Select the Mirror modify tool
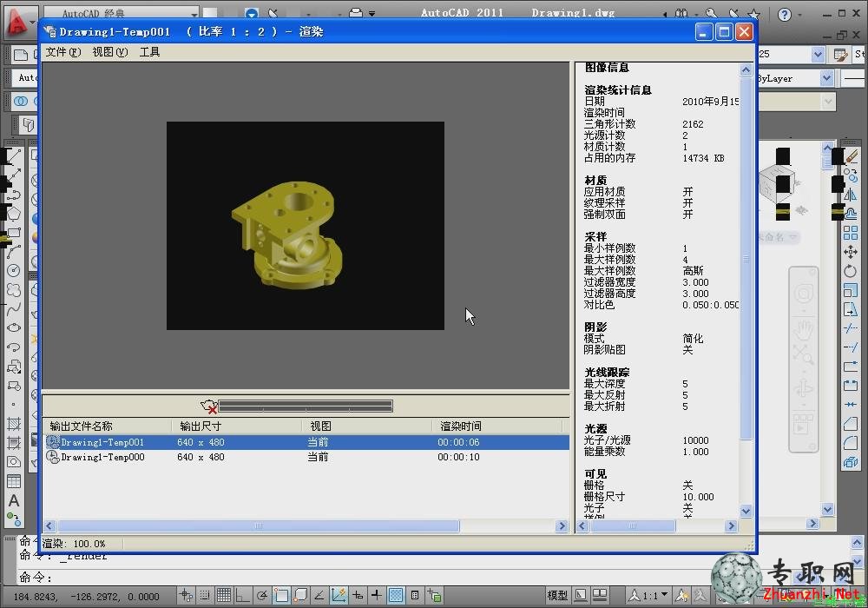Viewport: 868px width, 608px height. 851,195
